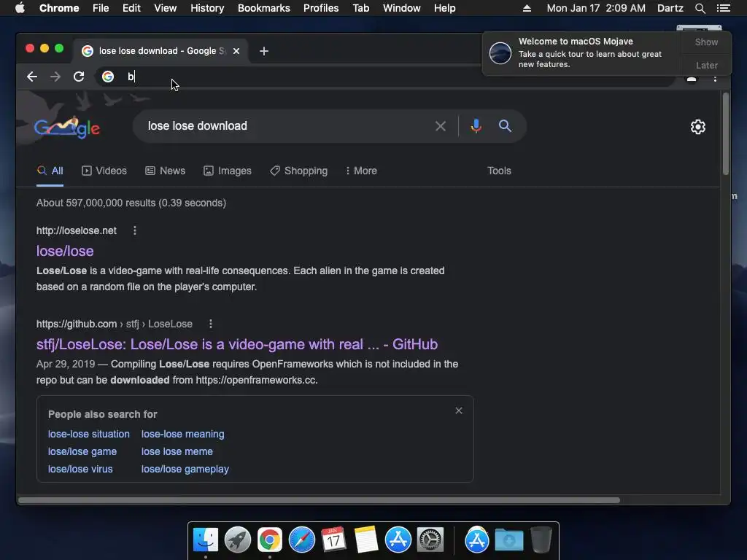747x560 pixels.
Task: Go back to the previous page
Action: [32, 77]
